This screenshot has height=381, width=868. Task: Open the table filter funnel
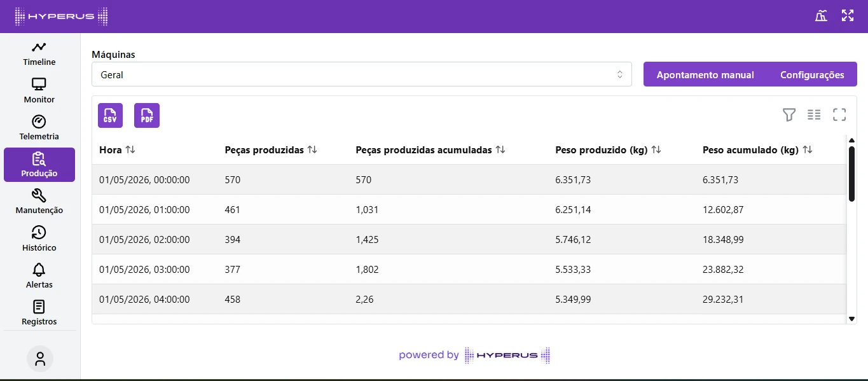(x=789, y=114)
